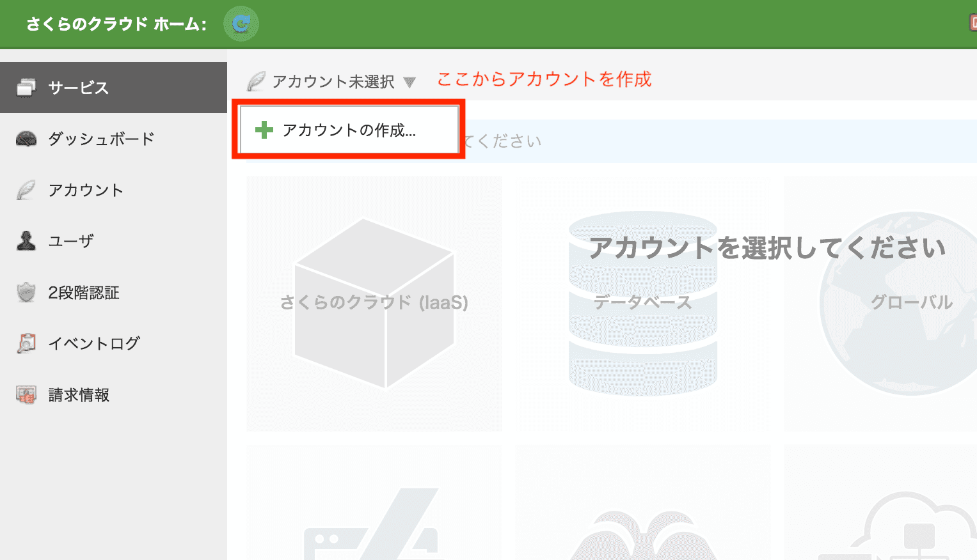Expand the アカウント未選択 dropdown
977x560 pixels.
pos(331,82)
